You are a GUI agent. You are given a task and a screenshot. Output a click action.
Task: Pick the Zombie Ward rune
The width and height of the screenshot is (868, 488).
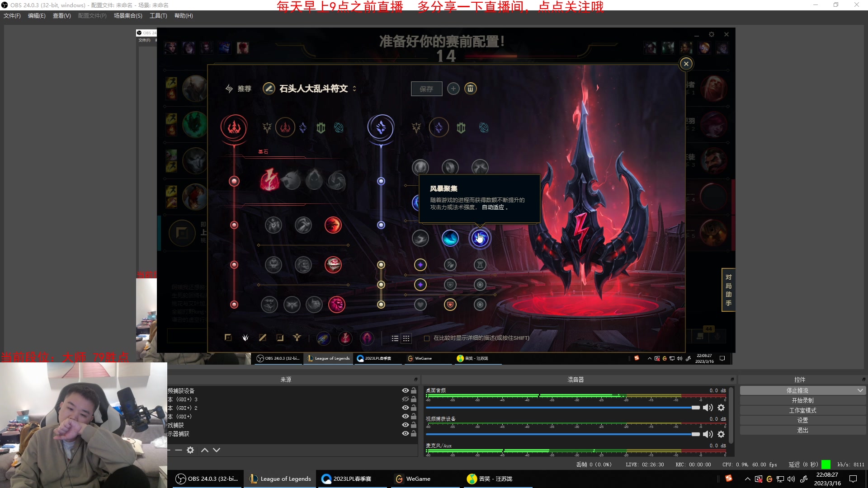click(x=274, y=265)
